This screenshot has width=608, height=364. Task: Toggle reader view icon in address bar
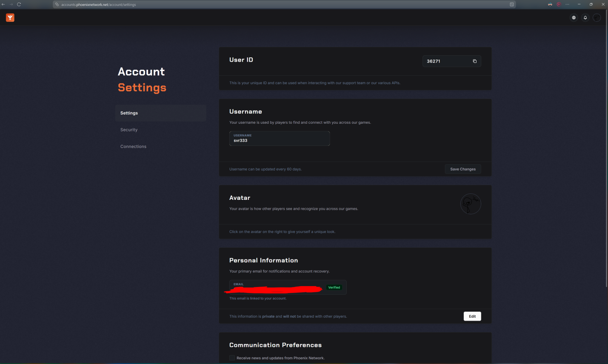point(511,4)
